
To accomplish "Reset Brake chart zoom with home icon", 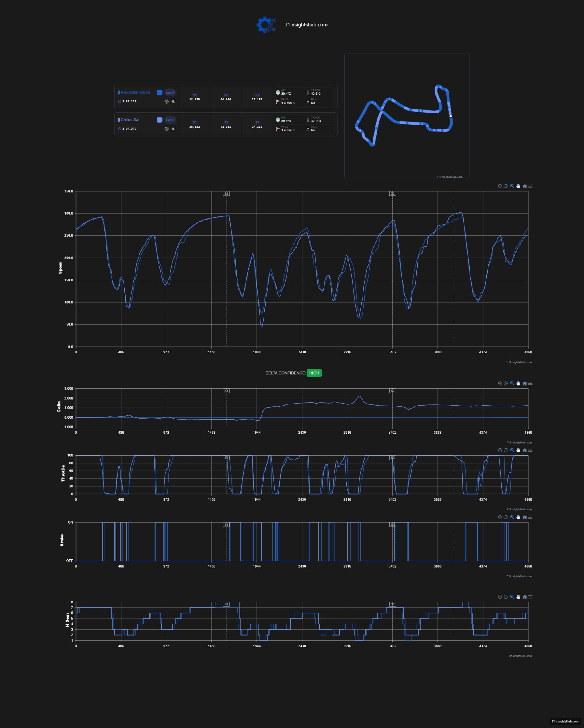I will pyautogui.click(x=525, y=517).
